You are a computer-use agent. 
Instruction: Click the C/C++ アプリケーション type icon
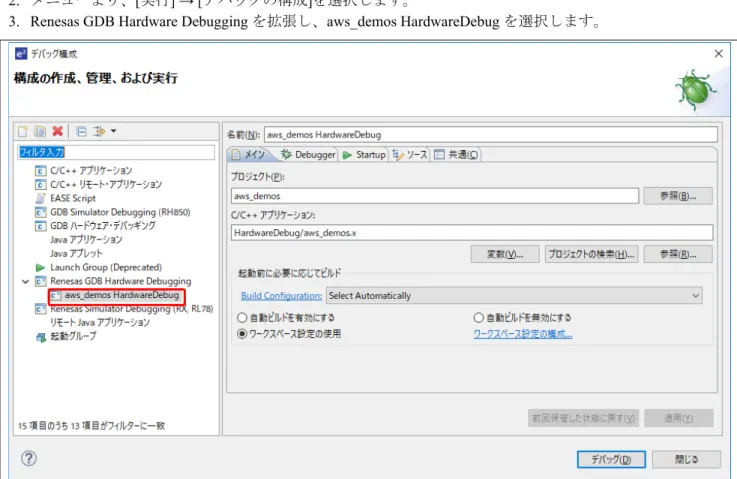[40, 171]
